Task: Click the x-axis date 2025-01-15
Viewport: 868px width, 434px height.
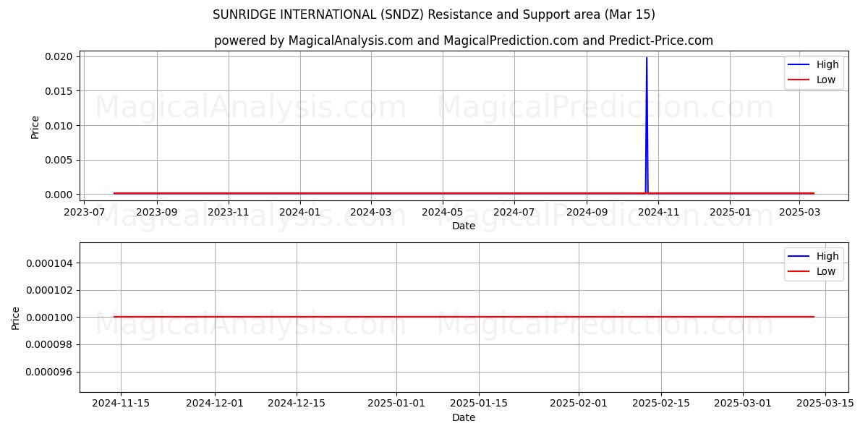Action: click(x=479, y=404)
